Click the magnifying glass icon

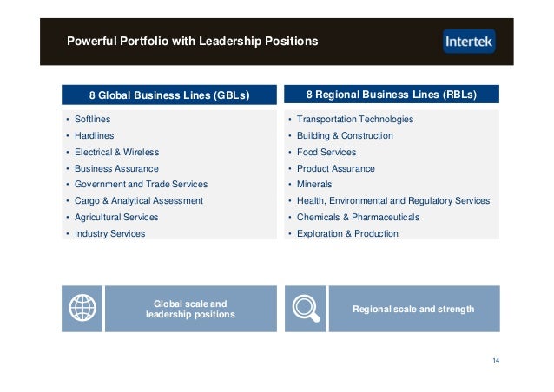[306, 309]
